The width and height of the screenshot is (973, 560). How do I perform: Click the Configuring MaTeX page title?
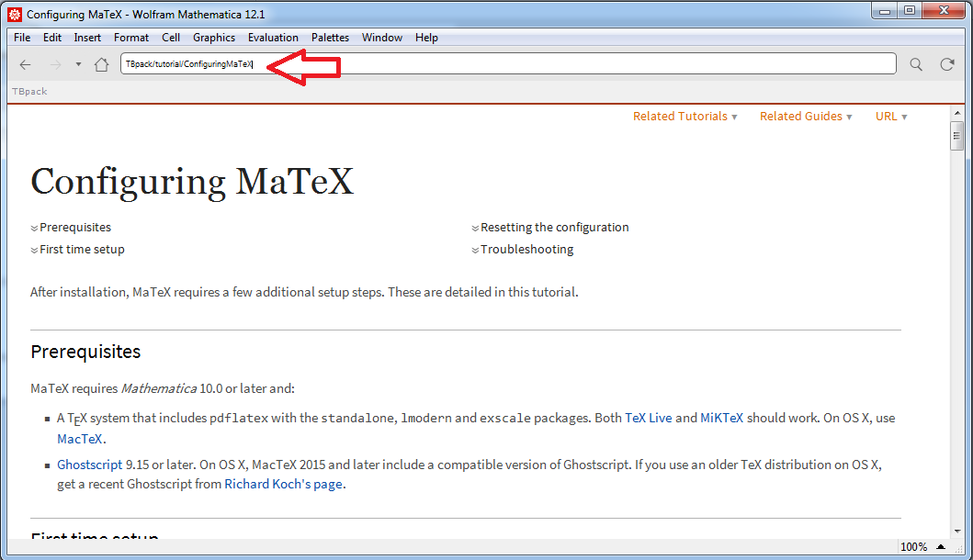point(192,182)
